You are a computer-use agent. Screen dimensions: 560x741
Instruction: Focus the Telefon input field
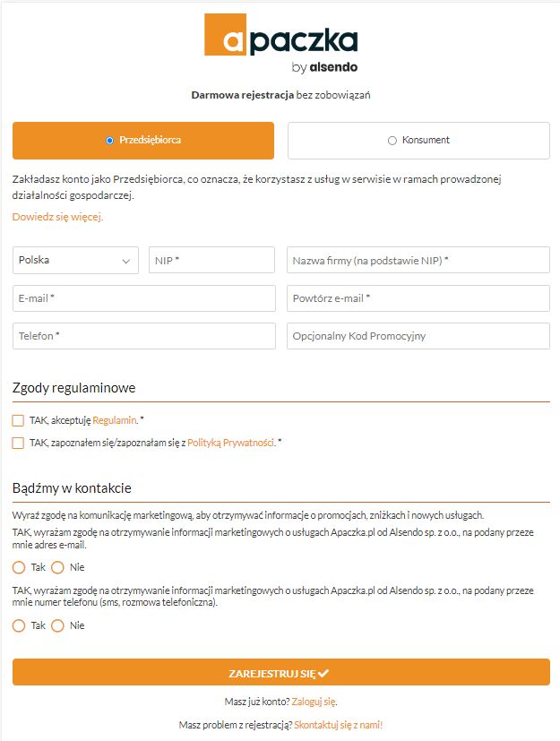click(x=143, y=336)
